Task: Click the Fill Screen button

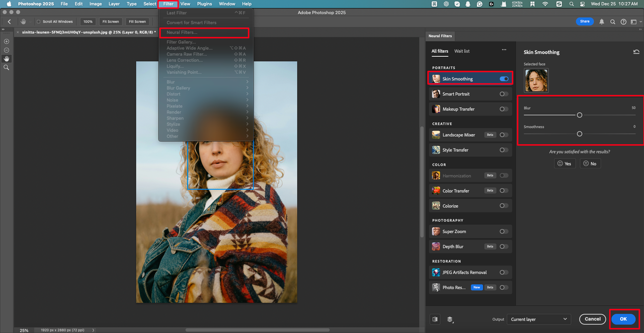Action: coord(137,22)
